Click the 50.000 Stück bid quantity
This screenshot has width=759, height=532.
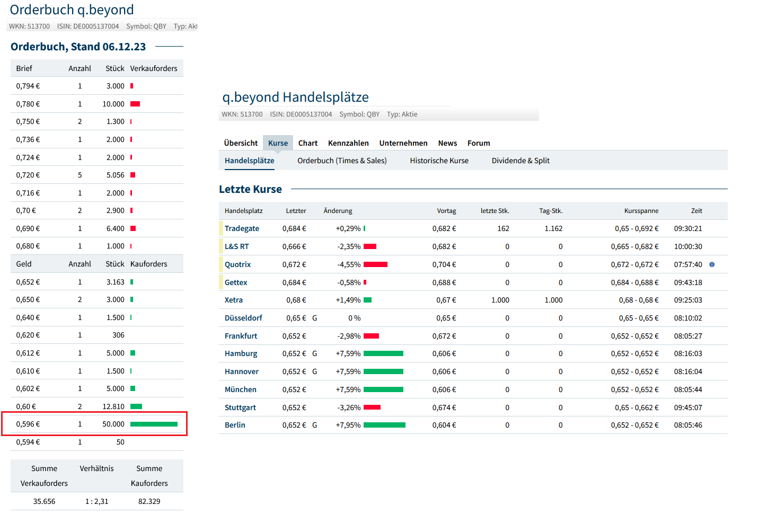pyautogui.click(x=113, y=424)
